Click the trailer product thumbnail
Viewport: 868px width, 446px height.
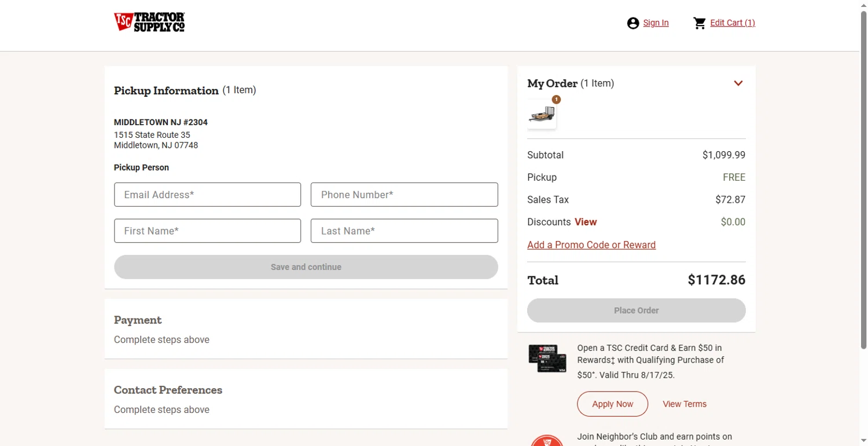tap(542, 115)
